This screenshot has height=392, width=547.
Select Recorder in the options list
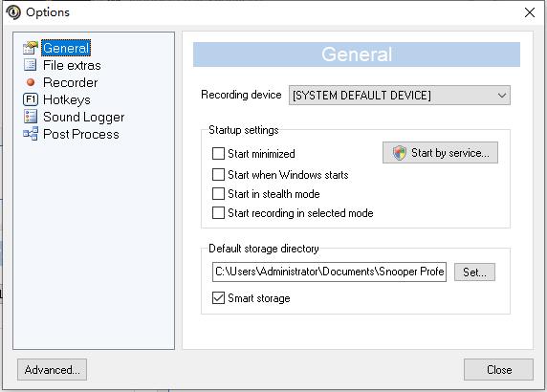point(70,82)
